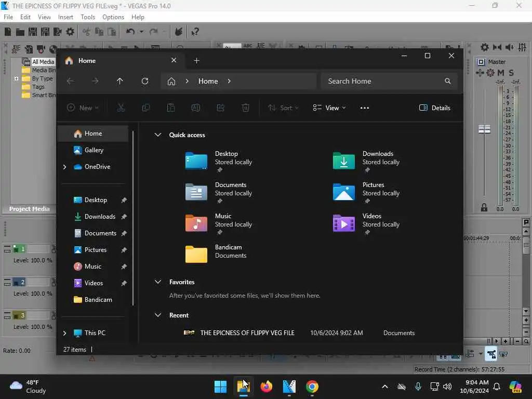
Task: Click the Refresh button in File Explorer
Action: 145,81
